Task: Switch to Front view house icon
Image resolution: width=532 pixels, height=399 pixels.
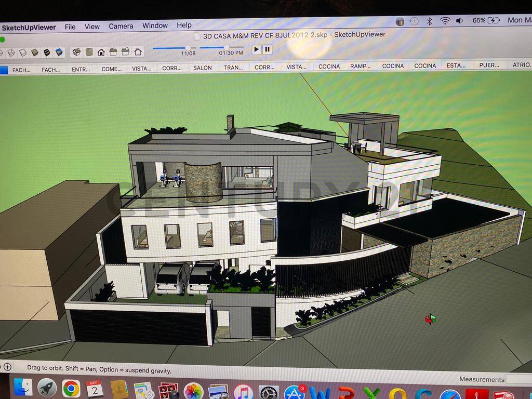Action: 101,52
